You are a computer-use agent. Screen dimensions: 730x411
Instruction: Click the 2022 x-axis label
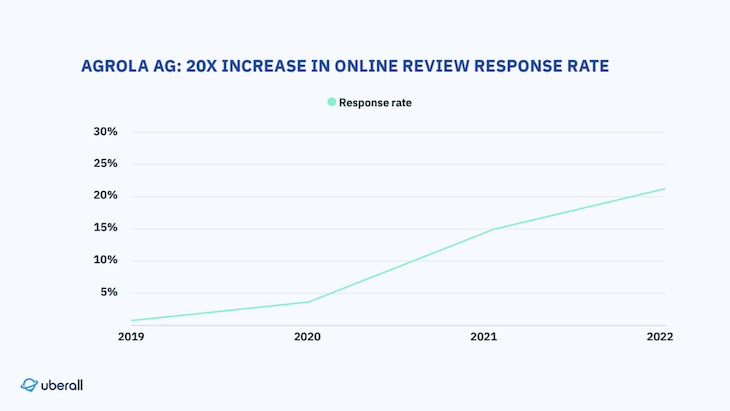[x=660, y=337]
